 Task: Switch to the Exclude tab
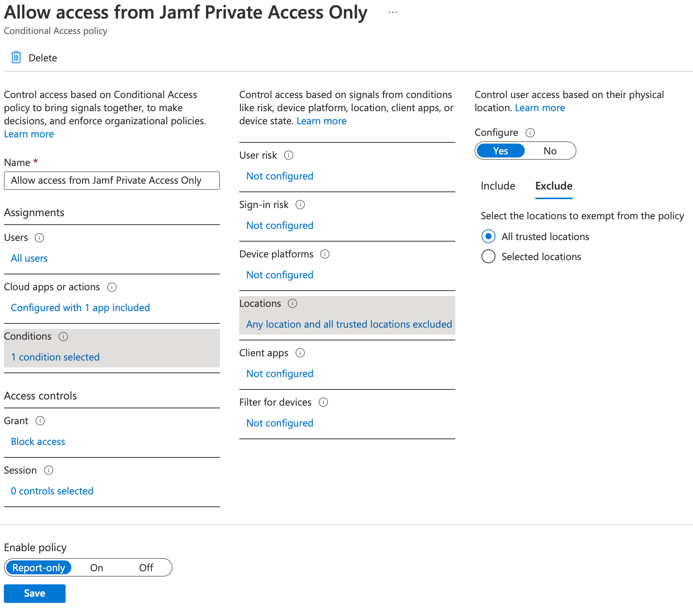coord(554,186)
